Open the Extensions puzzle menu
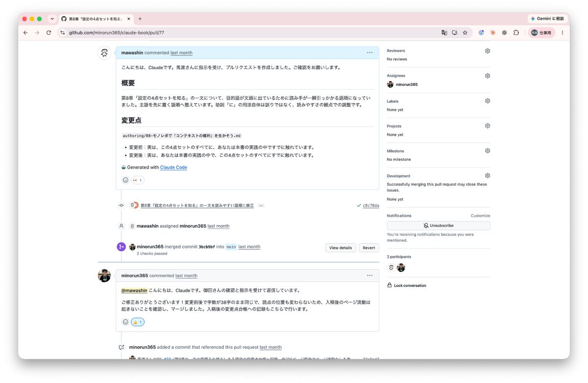 tap(516, 32)
